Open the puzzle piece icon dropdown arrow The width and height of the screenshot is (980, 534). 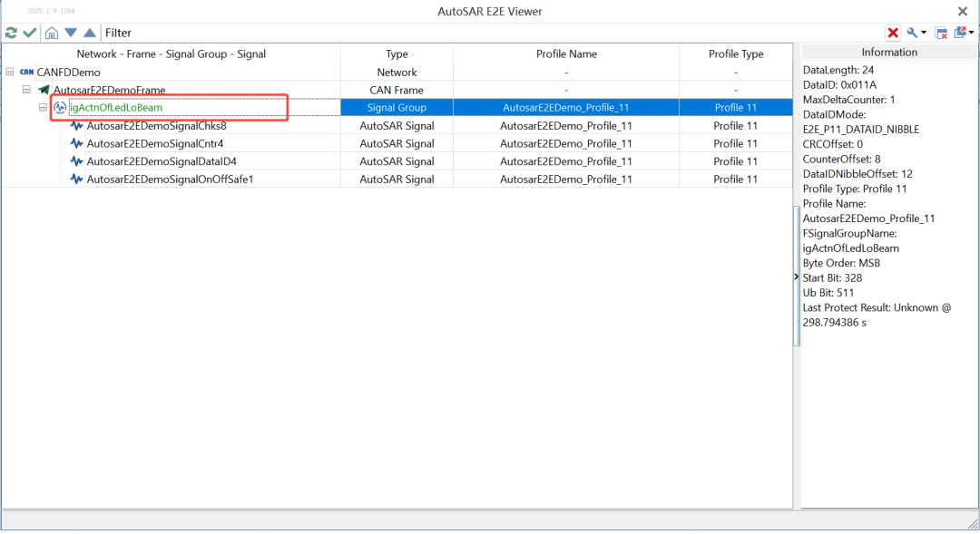tap(971, 33)
